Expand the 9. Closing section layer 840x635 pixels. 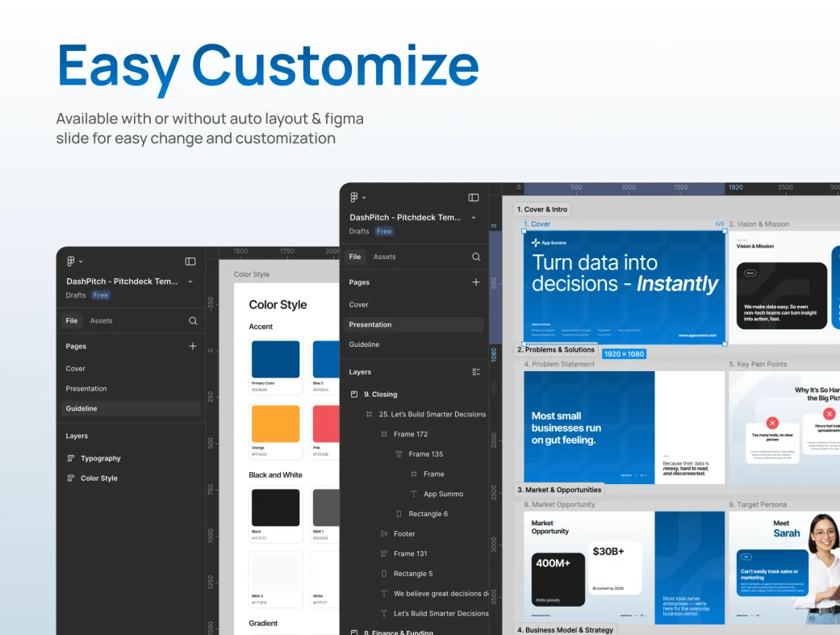pyautogui.click(x=353, y=395)
